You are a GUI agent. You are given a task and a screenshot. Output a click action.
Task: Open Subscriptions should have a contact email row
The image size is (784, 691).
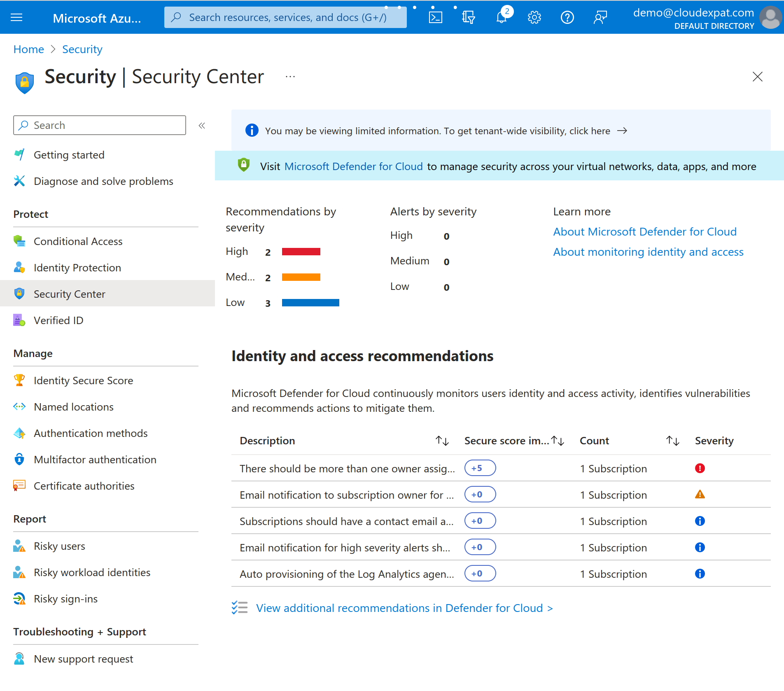(501, 521)
